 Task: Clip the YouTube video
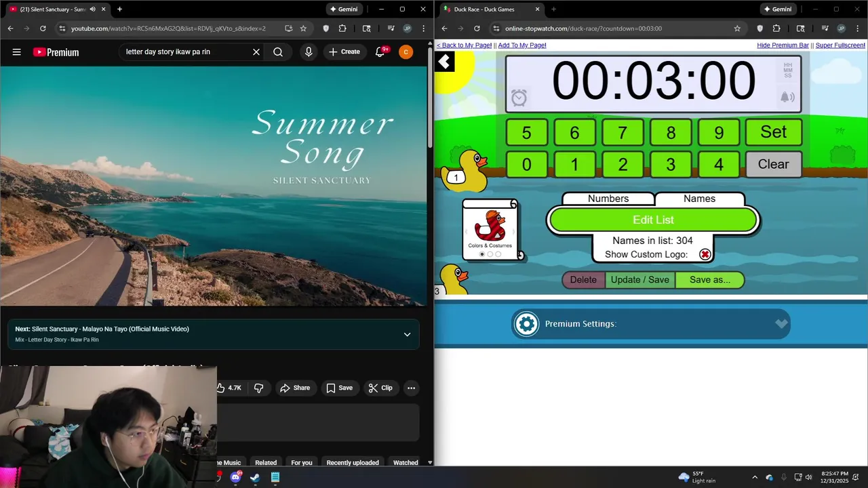(x=380, y=388)
